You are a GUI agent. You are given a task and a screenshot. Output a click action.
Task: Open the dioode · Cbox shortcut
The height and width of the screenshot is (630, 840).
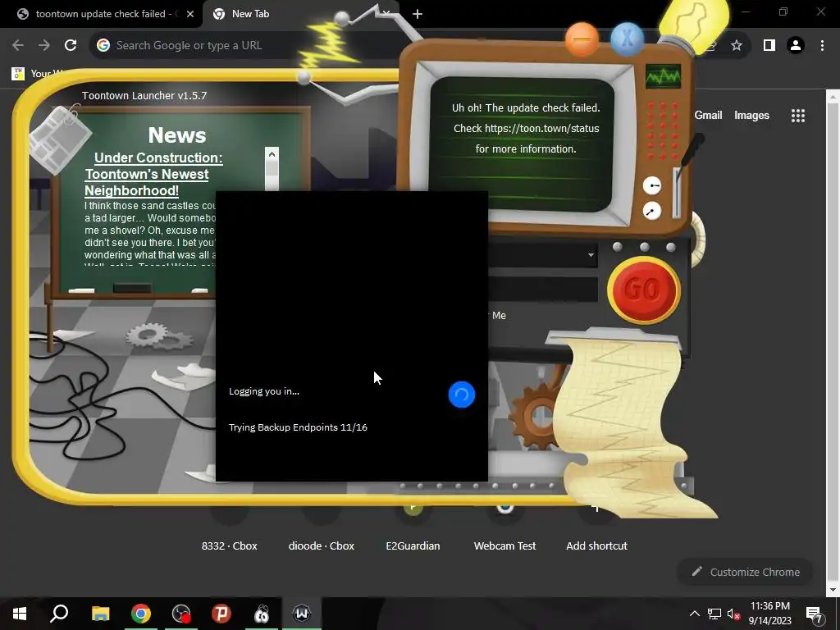click(322, 546)
